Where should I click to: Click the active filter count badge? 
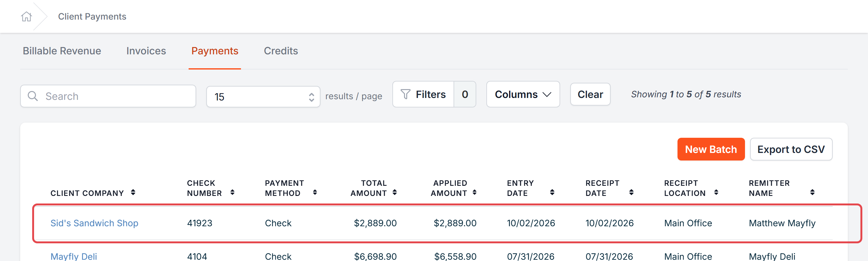click(465, 94)
